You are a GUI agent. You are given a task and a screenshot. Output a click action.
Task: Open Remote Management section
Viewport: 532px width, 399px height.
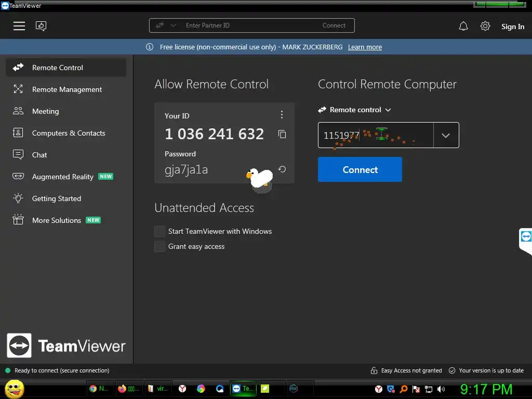[x=66, y=89]
